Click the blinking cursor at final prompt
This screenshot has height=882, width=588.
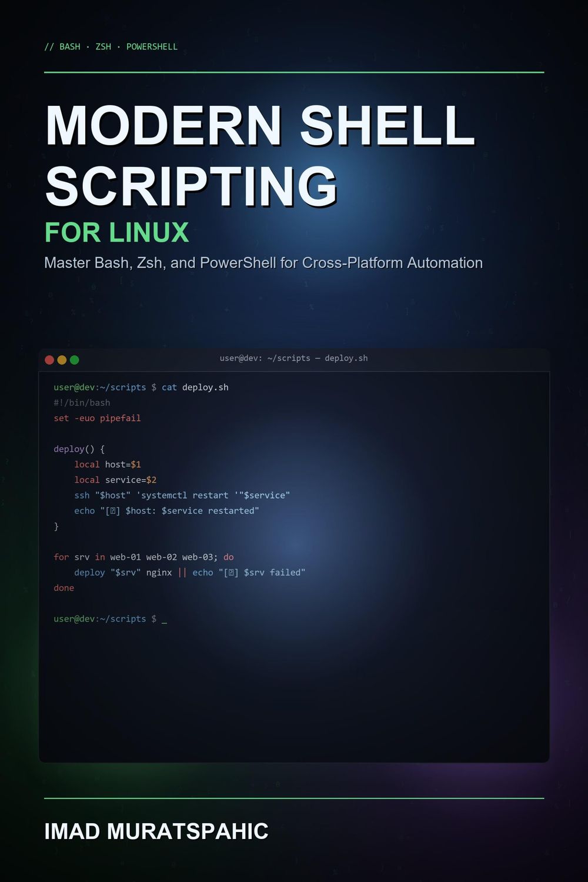[164, 619]
